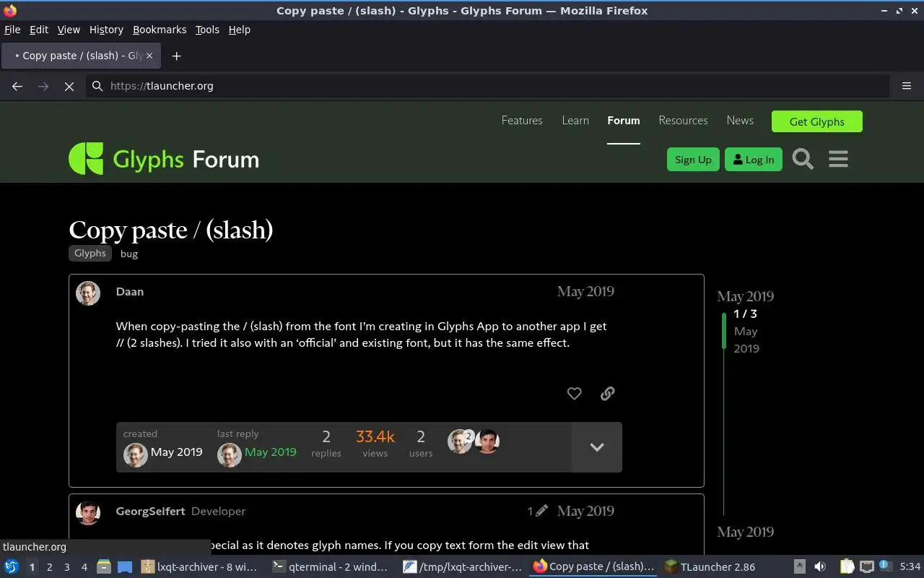Click Daan's avatar in the users list
This screenshot has width=924, height=578.
click(459, 441)
